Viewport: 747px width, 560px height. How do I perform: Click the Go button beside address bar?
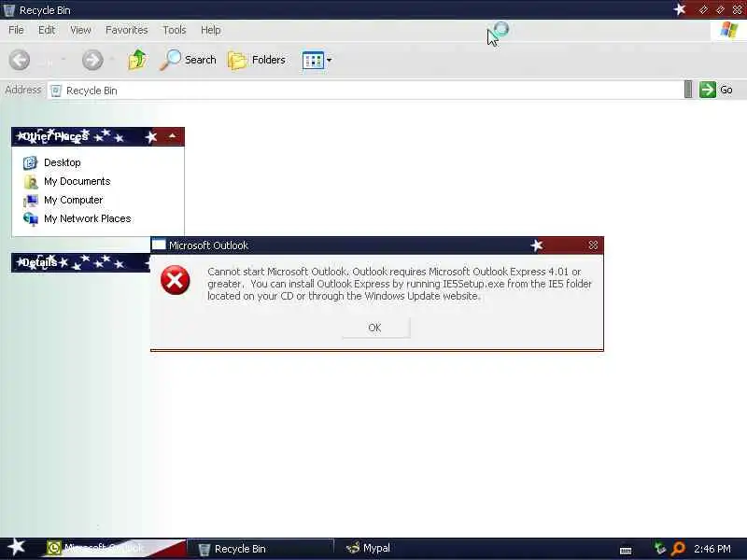pos(715,90)
